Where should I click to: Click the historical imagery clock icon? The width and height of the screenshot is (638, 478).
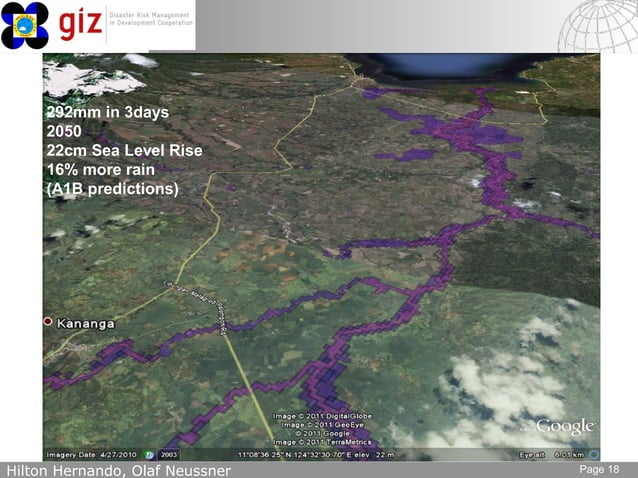tap(149, 454)
